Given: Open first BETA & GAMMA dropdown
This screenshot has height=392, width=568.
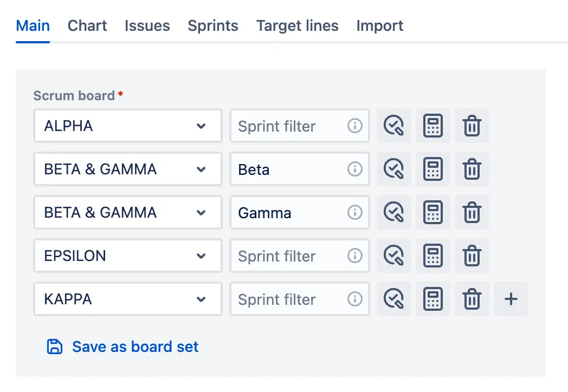Looking at the screenshot, I should coord(127,169).
